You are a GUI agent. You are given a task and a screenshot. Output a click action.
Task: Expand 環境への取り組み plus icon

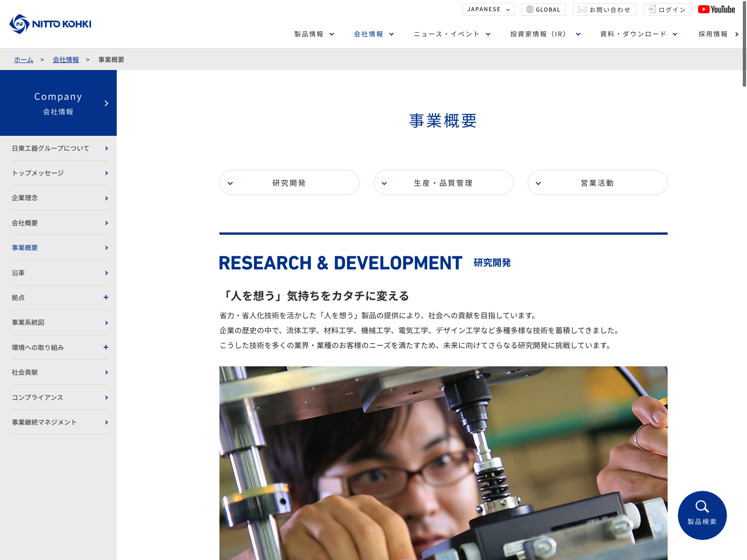(106, 347)
